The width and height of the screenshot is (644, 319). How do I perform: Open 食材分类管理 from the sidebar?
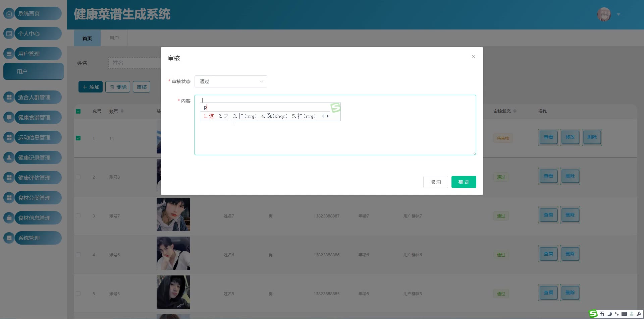[x=38, y=198]
